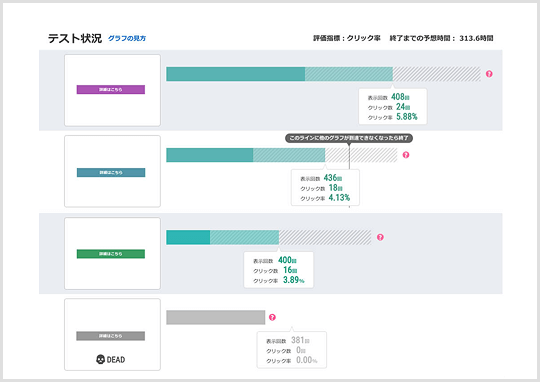Click the stats box showing 400 impressions

point(278,270)
